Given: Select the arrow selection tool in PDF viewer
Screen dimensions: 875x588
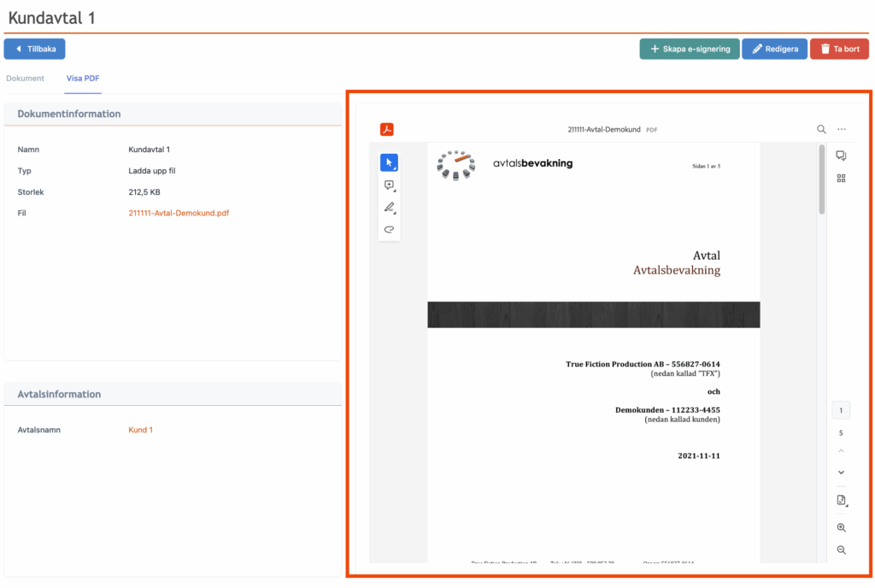Looking at the screenshot, I should pos(389,163).
